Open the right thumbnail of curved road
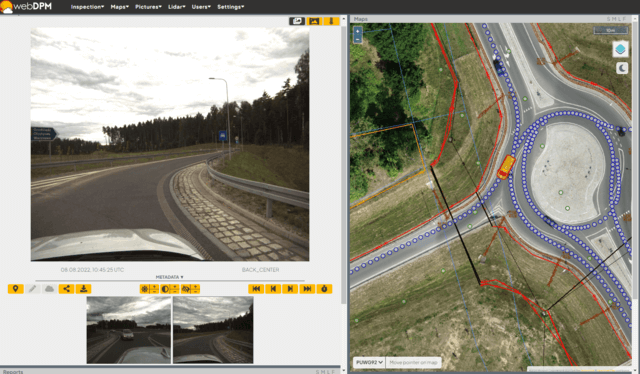The image size is (640, 374). pos(213,330)
